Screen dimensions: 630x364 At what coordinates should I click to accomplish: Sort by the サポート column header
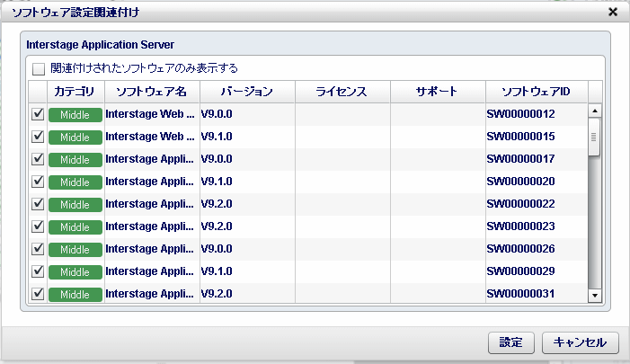click(x=438, y=92)
